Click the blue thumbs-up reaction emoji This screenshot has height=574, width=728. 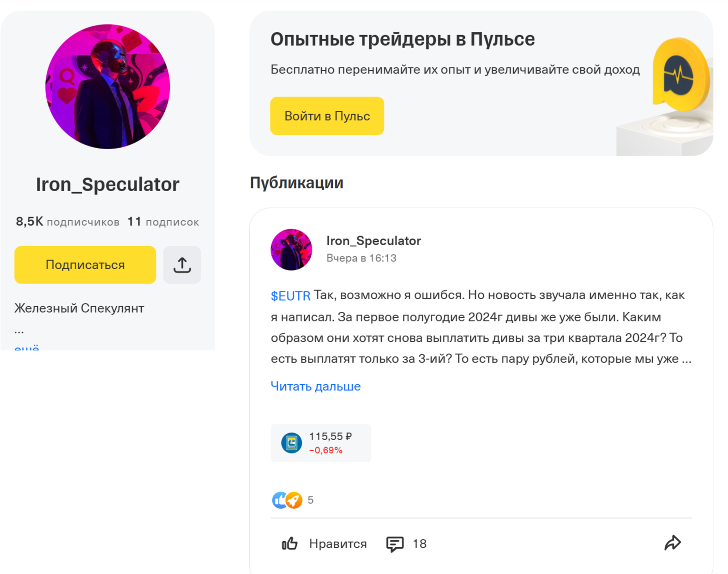tap(278, 500)
